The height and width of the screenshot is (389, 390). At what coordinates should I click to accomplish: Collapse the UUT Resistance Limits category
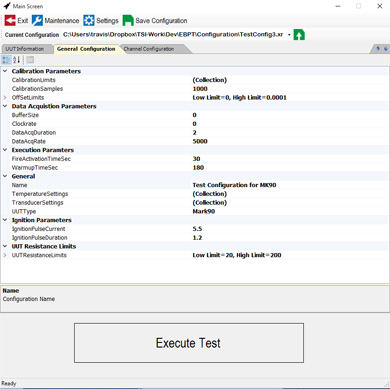5,246
